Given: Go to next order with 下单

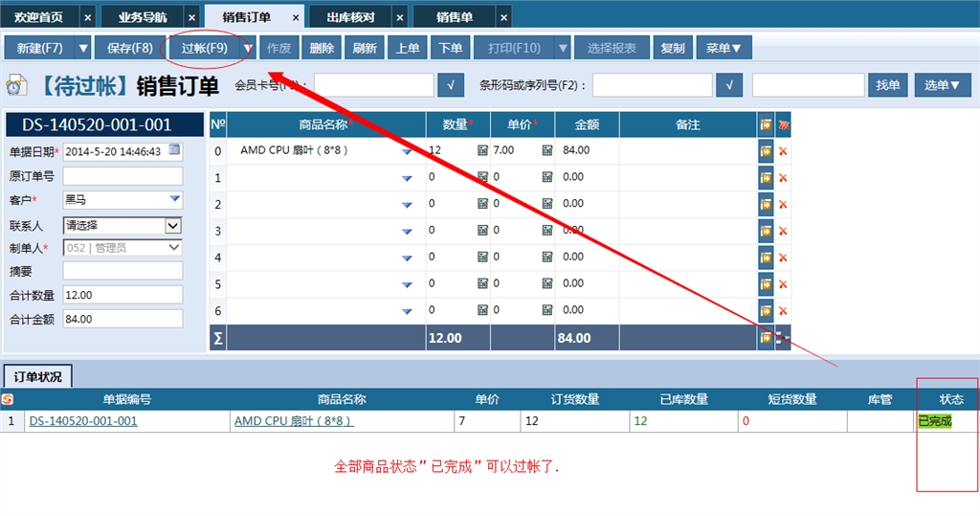Looking at the screenshot, I should tap(450, 48).
